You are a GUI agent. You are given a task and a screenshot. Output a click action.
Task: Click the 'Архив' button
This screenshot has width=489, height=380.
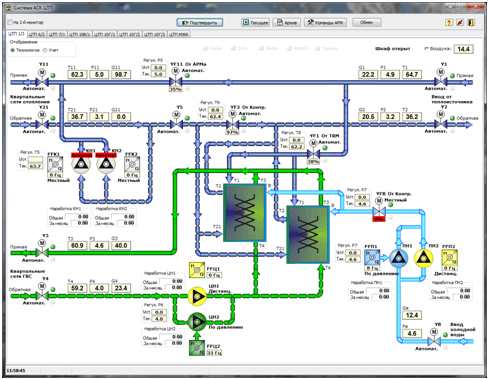click(x=287, y=22)
